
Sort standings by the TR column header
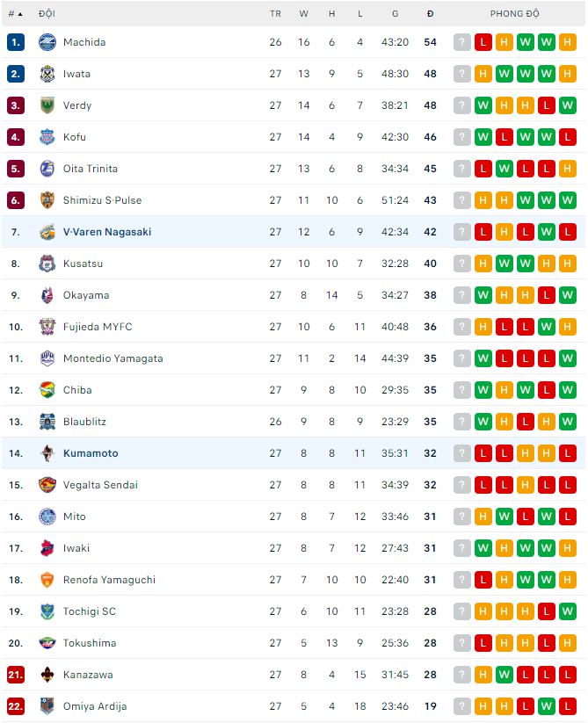click(276, 14)
